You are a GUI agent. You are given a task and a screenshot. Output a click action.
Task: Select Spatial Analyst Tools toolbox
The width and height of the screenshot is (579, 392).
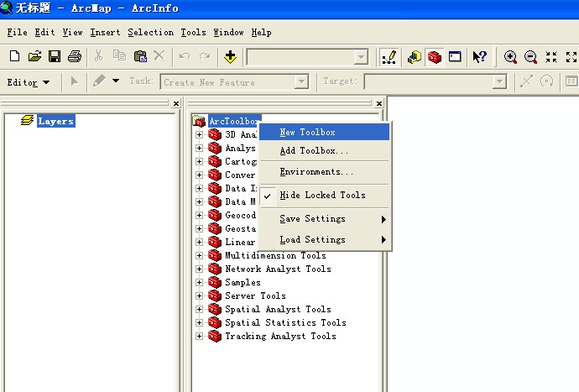click(278, 309)
